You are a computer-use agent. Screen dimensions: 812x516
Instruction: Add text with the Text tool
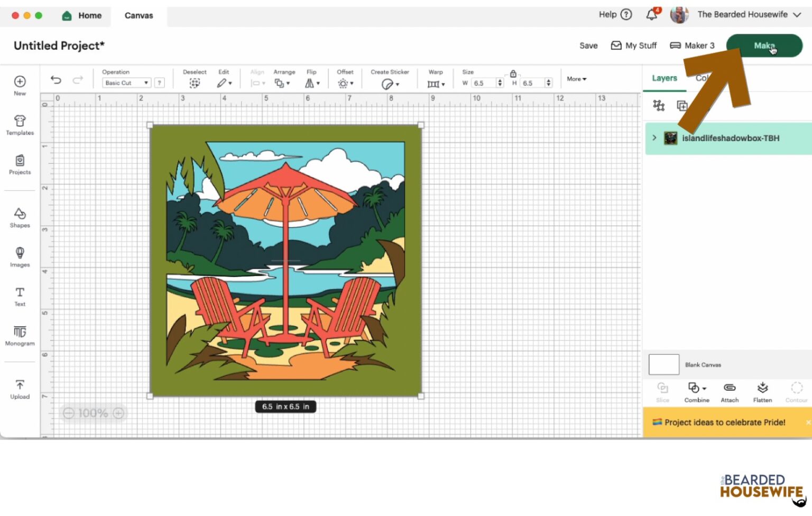pos(20,297)
